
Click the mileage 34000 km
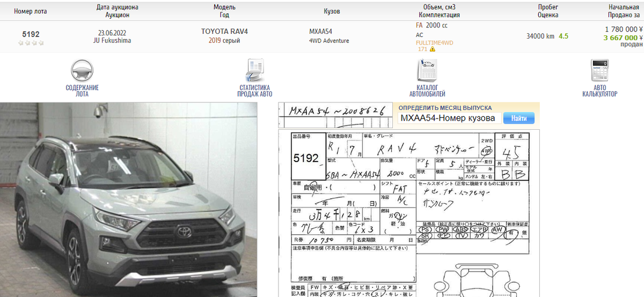point(540,36)
